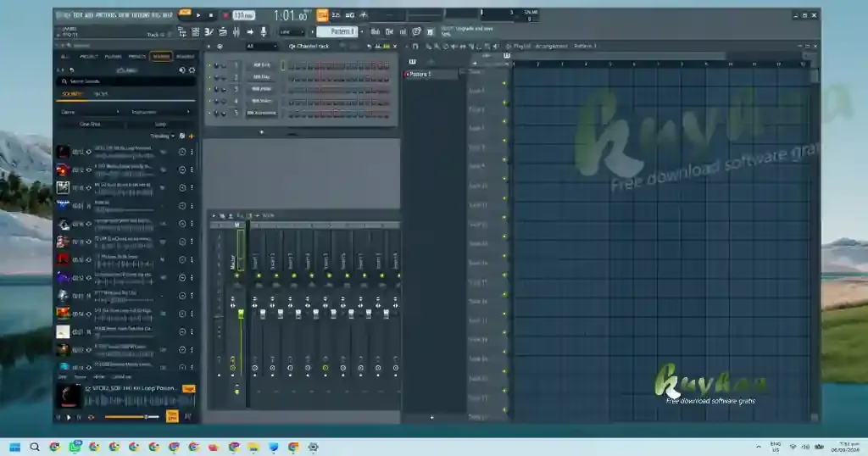Click the tempo display showing 130
The image size is (868, 456).
pyautogui.click(x=243, y=15)
